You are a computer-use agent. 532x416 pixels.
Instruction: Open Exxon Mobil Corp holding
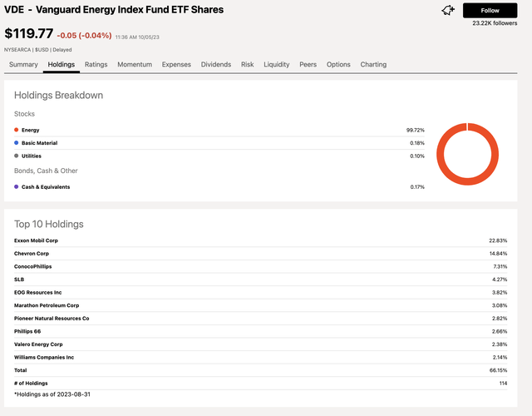(x=36, y=240)
